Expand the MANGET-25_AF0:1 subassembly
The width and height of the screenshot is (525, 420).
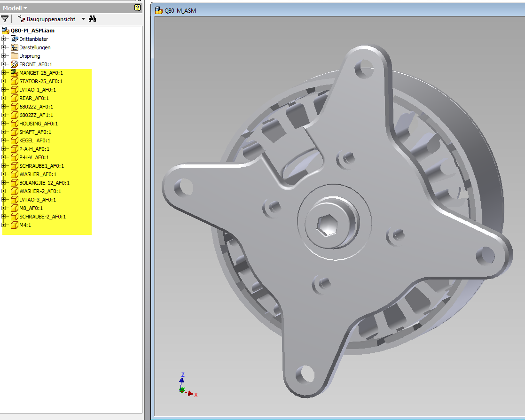3,73
